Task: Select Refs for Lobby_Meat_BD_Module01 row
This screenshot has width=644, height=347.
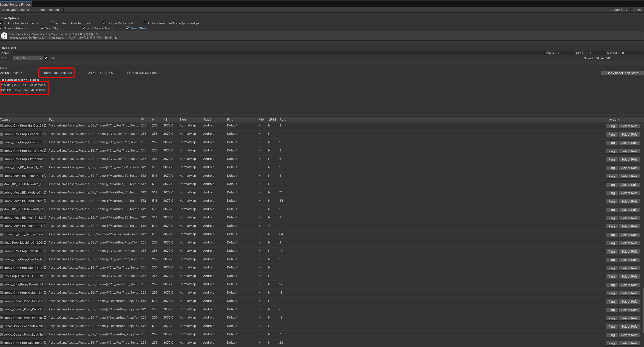Action: [629, 193]
